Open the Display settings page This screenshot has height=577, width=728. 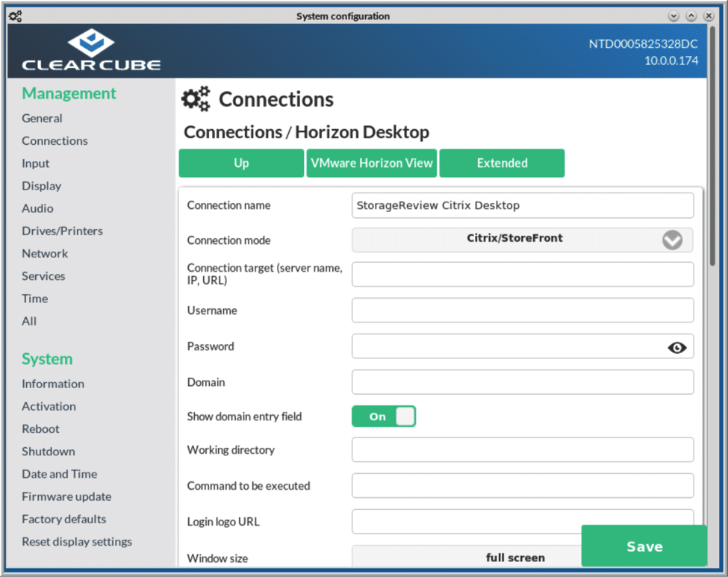point(41,186)
